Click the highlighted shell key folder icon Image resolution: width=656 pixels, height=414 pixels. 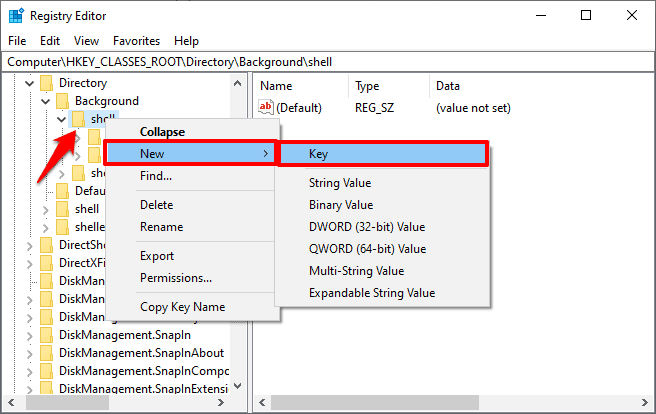click(x=78, y=119)
